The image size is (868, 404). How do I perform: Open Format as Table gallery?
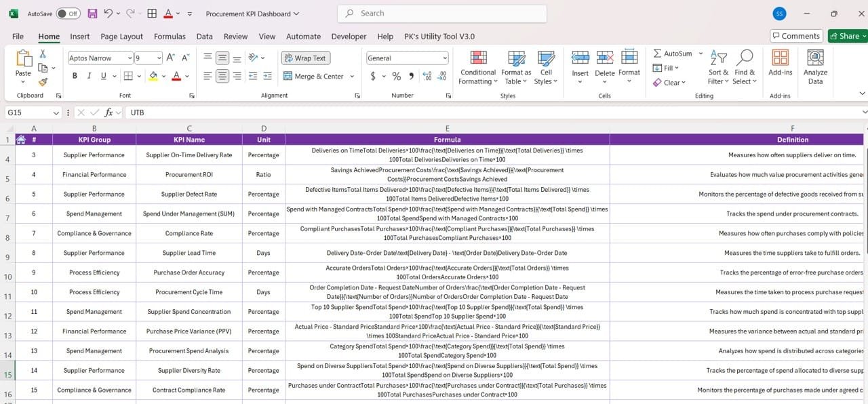coord(516,68)
